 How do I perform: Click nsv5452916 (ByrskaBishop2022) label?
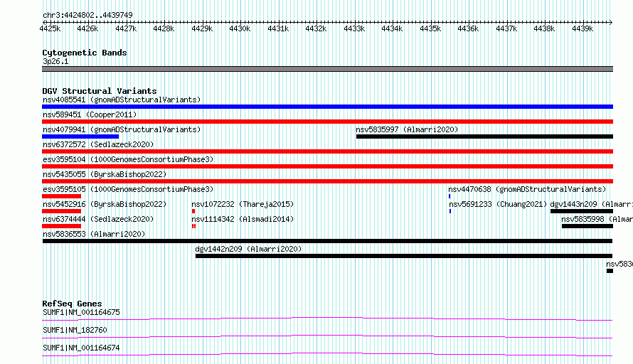click(x=105, y=204)
